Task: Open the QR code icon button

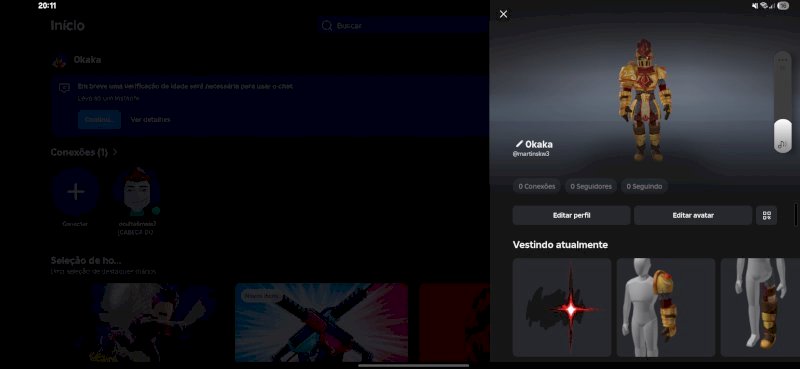Action: 766,215
